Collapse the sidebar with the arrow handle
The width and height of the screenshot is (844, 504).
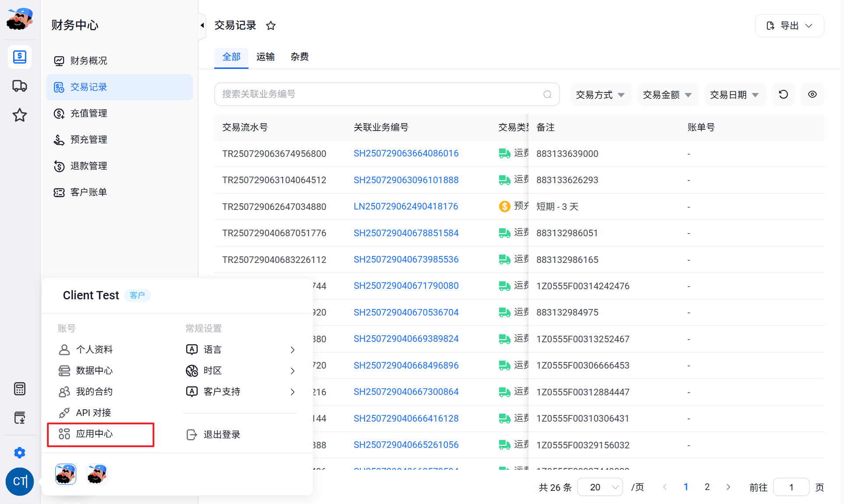tap(202, 25)
